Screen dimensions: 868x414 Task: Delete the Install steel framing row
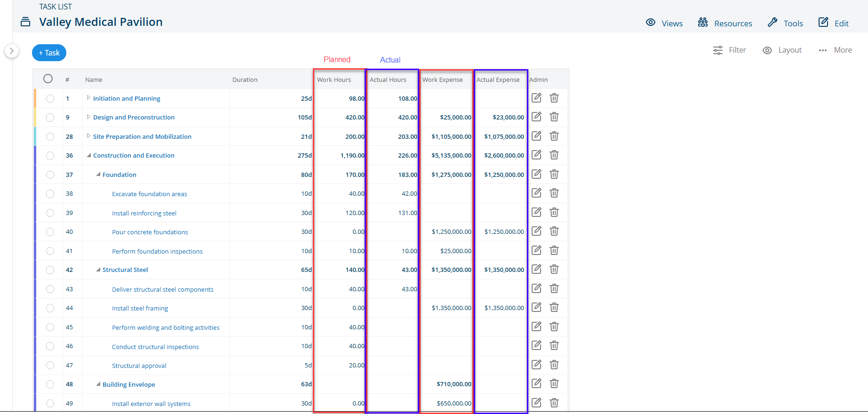[x=554, y=307]
